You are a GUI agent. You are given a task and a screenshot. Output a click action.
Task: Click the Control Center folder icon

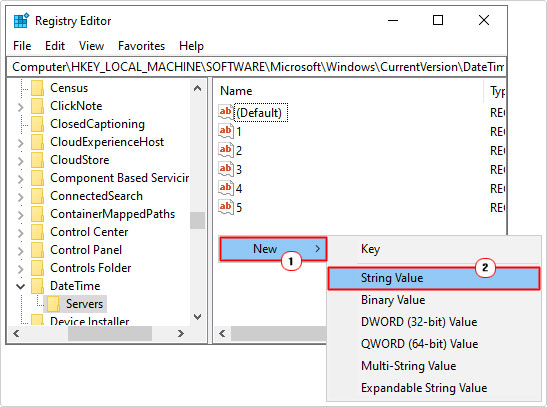tap(37, 232)
